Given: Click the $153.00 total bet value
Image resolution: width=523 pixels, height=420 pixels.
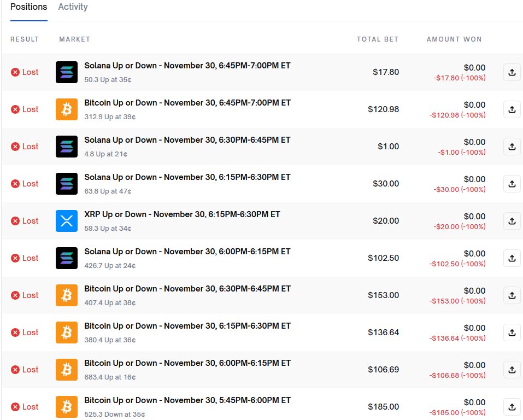Looking at the screenshot, I should point(383,295).
